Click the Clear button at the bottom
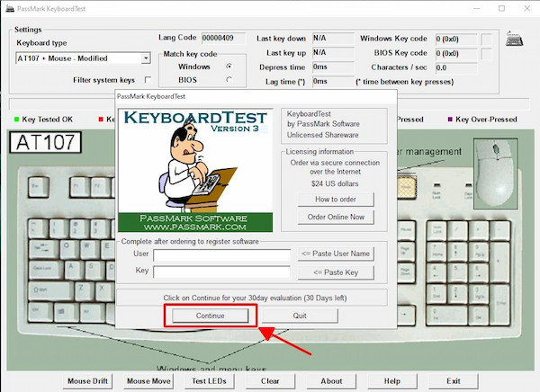 [270, 381]
